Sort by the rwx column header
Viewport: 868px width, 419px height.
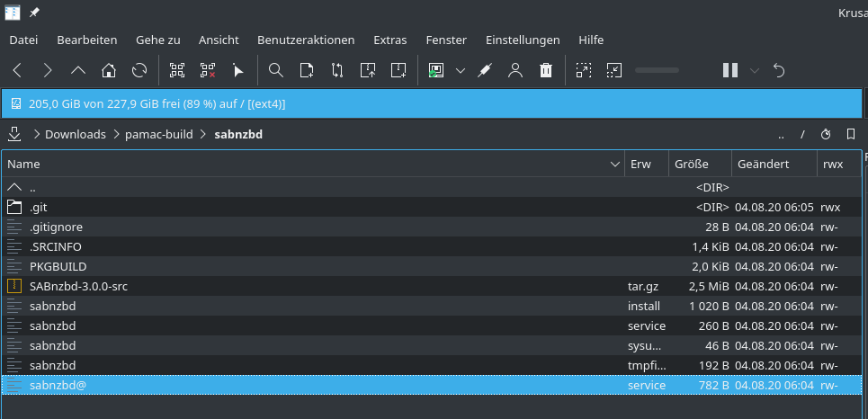coord(838,164)
